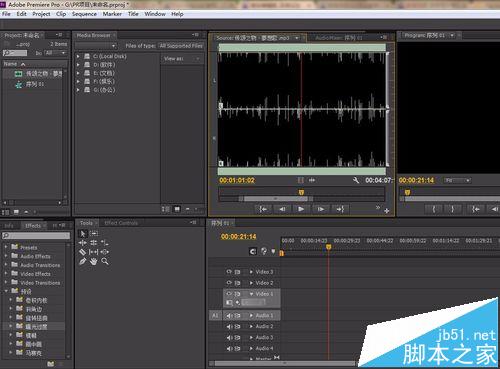Toggle Snap icon in timeline header
500x369 pixels.
[x=253, y=251]
